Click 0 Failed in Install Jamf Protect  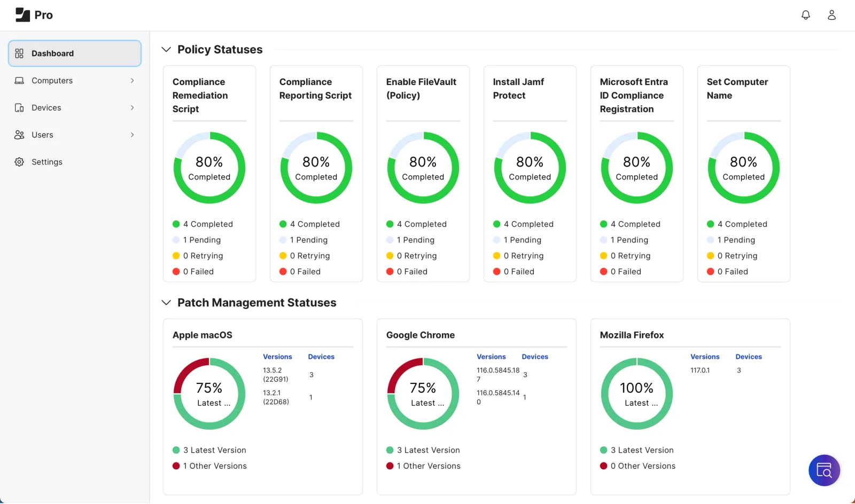514,272
